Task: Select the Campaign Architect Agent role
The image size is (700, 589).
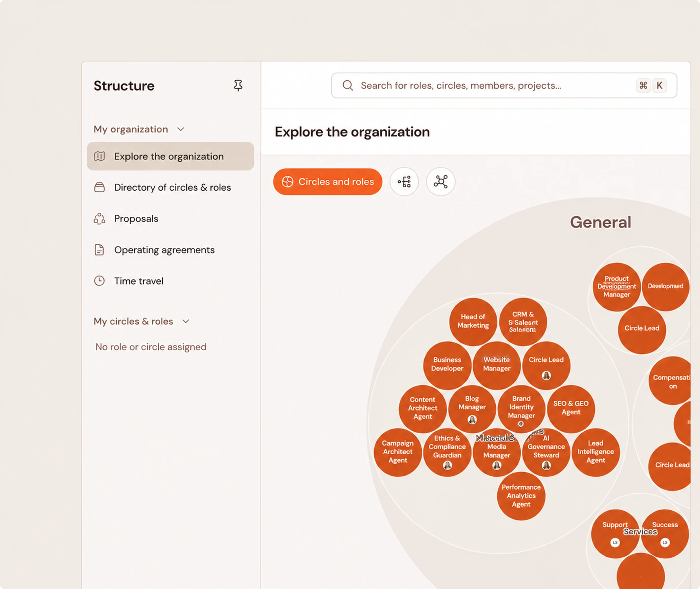Action: point(398,452)
